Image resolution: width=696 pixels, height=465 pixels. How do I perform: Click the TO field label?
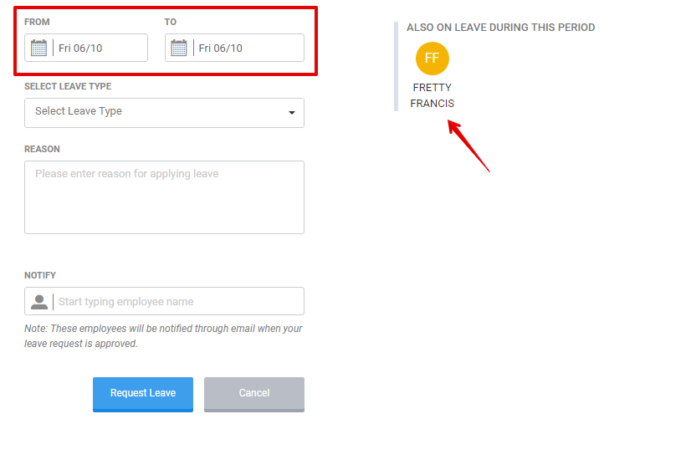click(171, 21)
